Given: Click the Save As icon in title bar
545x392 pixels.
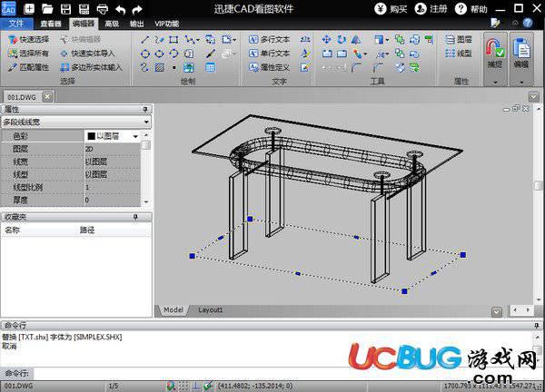Looking at the screenshot, I should click(x=84, y=9).
